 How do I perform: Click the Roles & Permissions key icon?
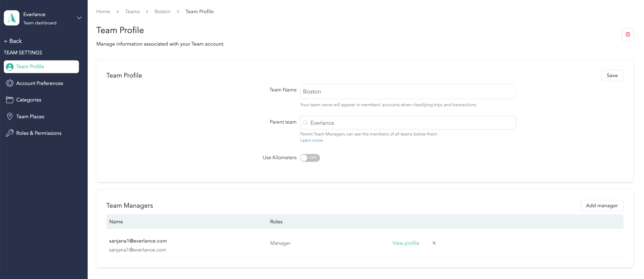click(x=10, y=133)
